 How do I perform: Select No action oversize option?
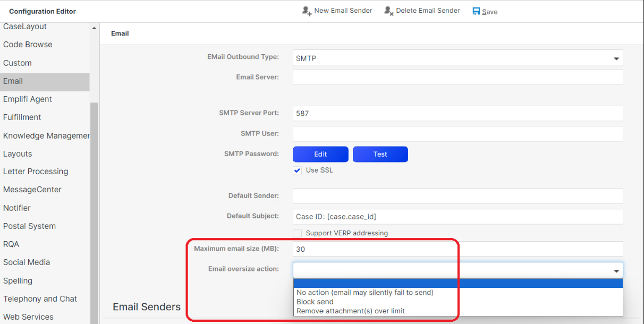click(365, 293)
